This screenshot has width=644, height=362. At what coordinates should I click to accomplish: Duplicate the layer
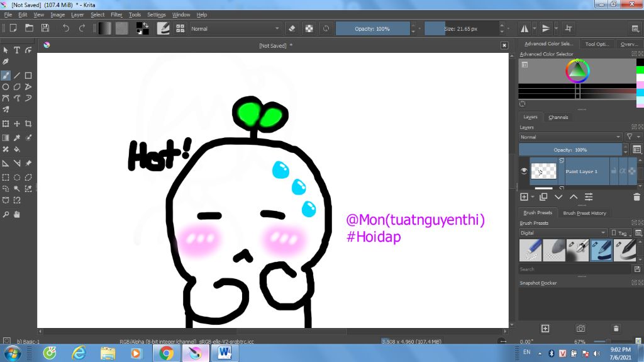(x=543, y=197)
